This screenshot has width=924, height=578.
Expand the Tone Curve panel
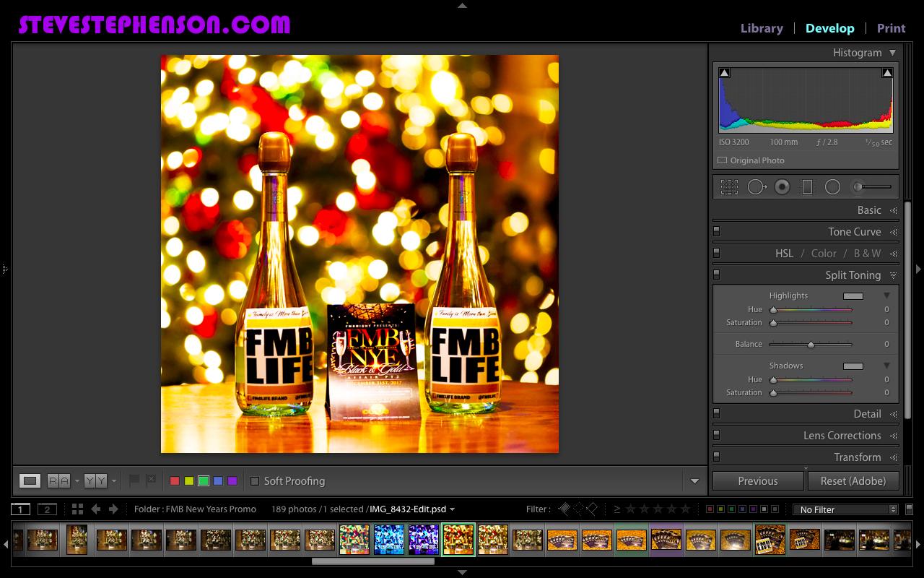click(893, 232)
